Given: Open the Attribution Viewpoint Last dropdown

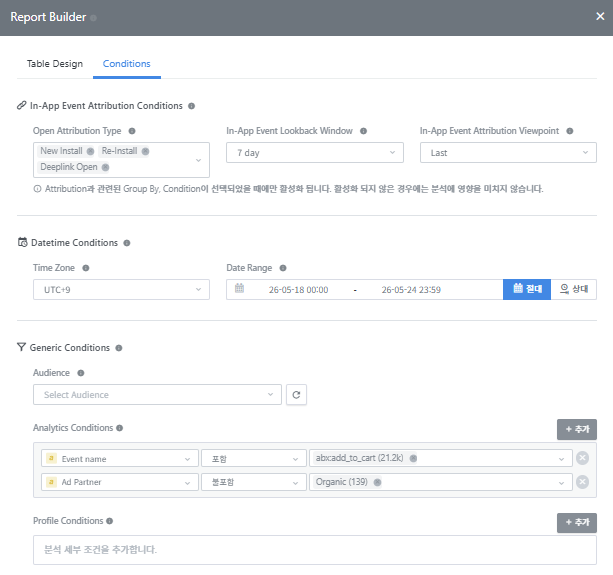Looking at the screenshot, I should tap(508, 152).
